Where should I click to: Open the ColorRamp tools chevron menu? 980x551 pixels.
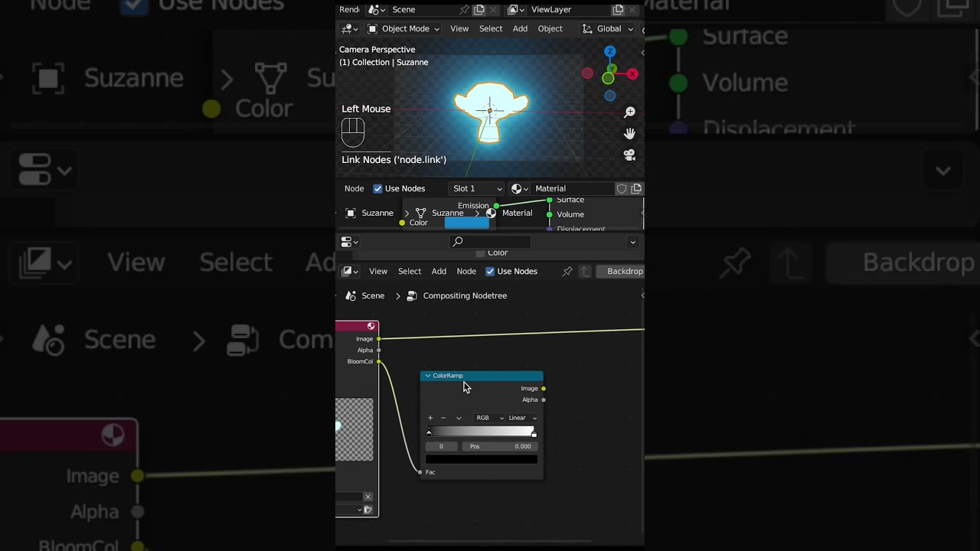tap(459, 418)
